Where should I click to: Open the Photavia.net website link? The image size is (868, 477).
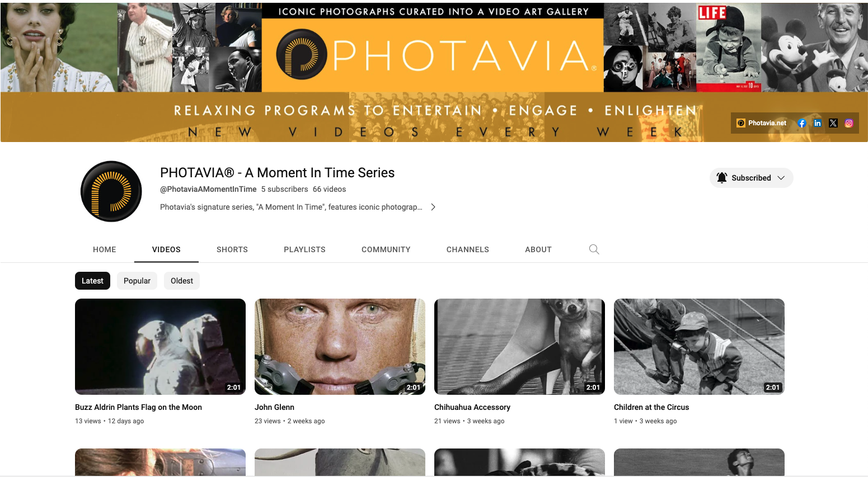tap(762, 123)
